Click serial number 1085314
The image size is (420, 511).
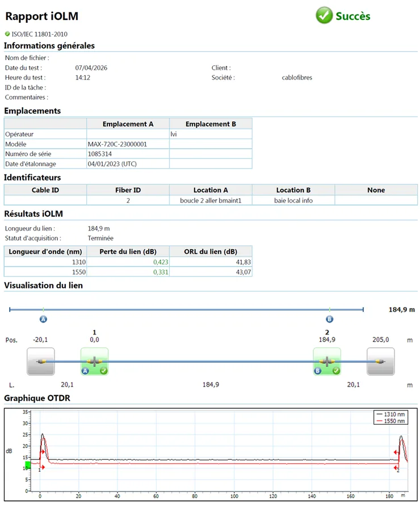click(x=100, y=154)
